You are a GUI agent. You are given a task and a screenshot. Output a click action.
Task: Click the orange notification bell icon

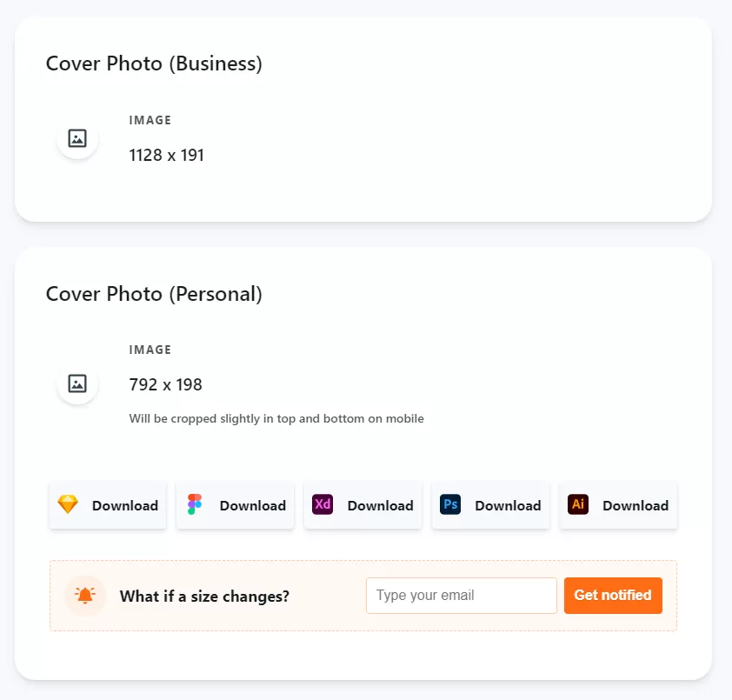(x=85, y=596)
